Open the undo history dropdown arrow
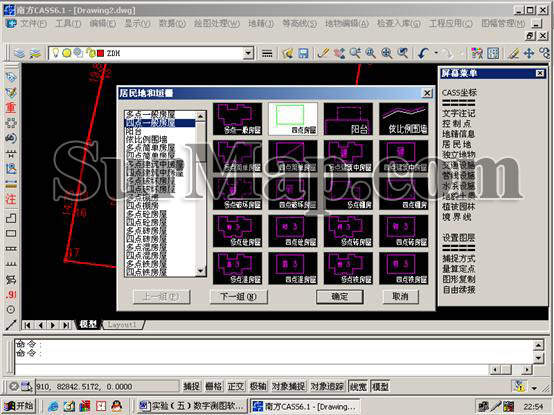Image resolution: width=554 pixels, height=415 pixels. coord(436,53)
